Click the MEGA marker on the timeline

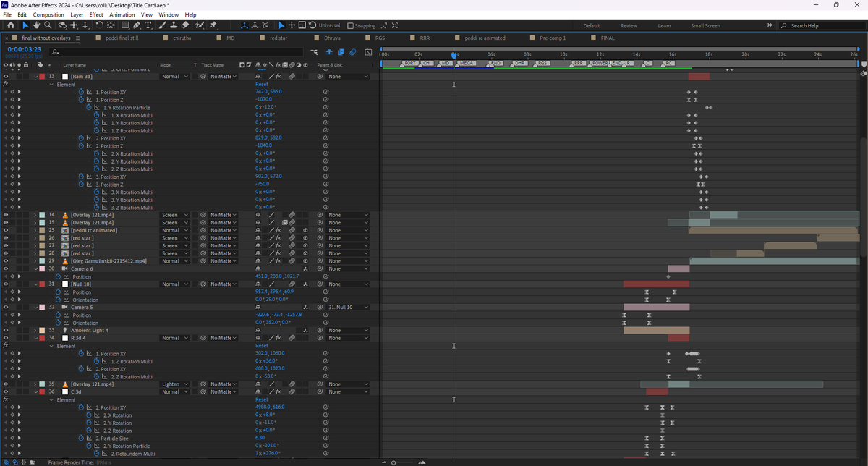[467, 63]
